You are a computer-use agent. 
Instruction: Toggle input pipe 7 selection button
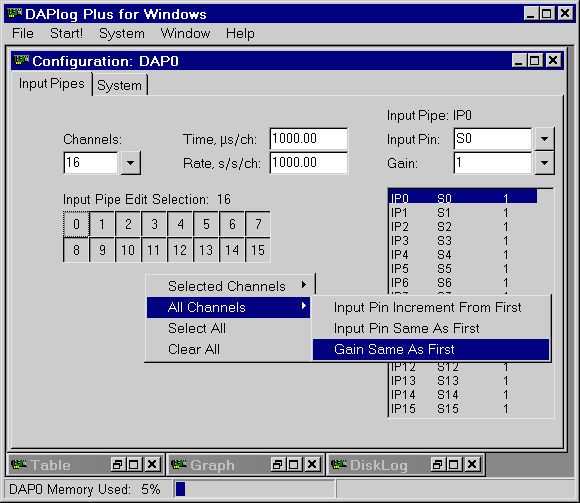click(258, 224)
